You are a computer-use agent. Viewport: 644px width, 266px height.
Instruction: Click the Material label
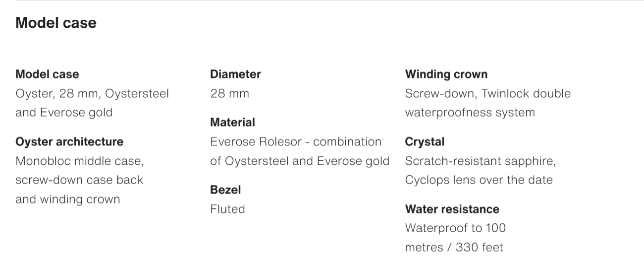[232, 123]
